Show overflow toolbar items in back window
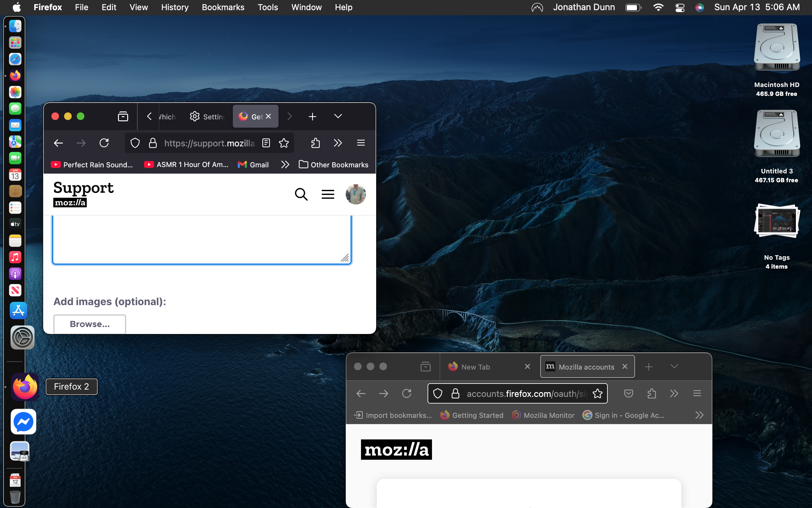 (674, 393)
